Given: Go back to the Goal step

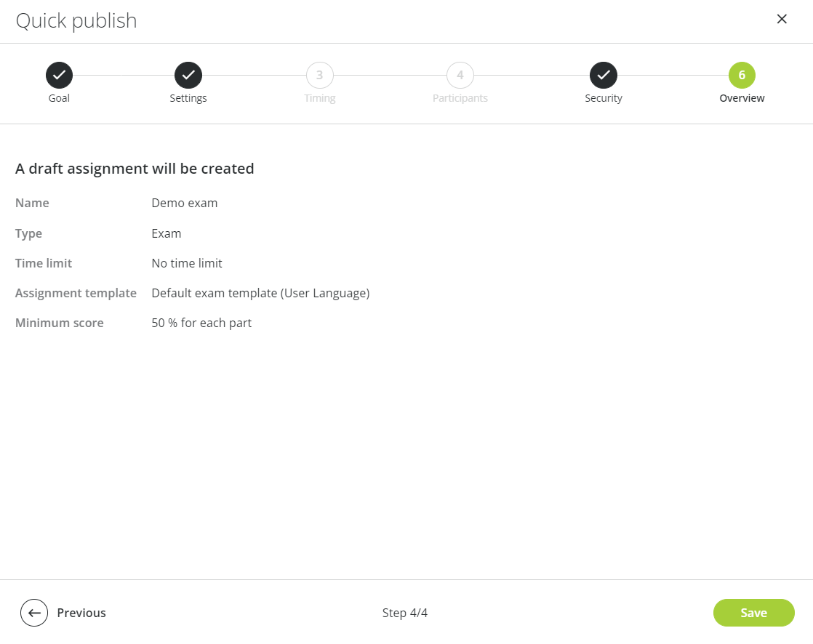Looking at the screenshot, I should click(59, 97).
